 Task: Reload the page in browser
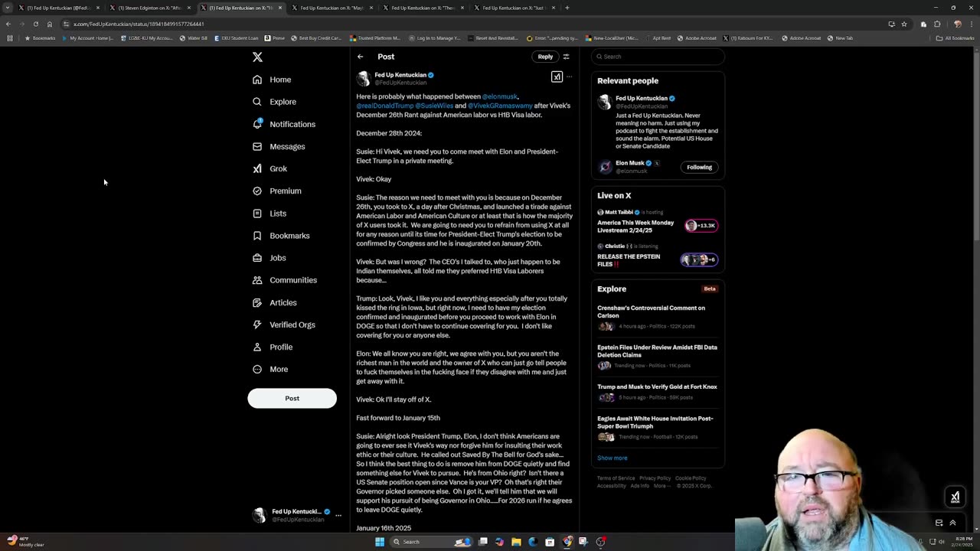tap(35, 24)
